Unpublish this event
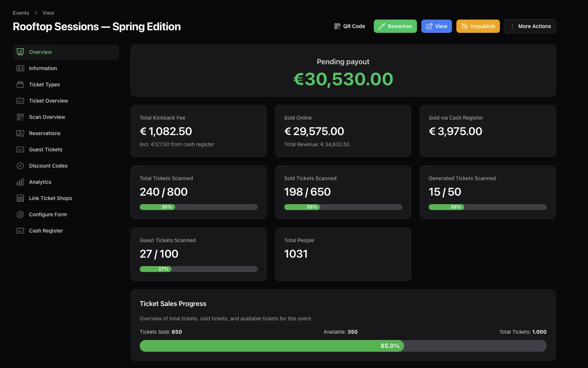588x368 pixels. coord(478,26)
